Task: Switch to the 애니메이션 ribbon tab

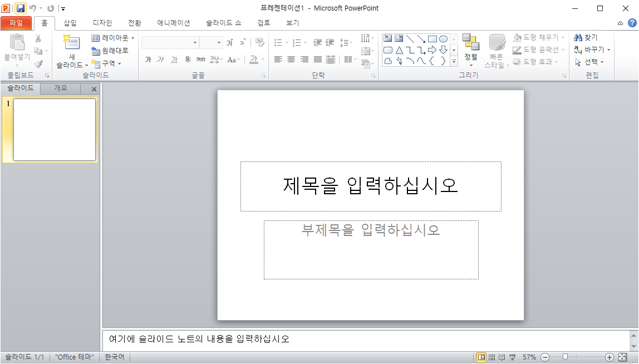Action: tap(174, 23)
